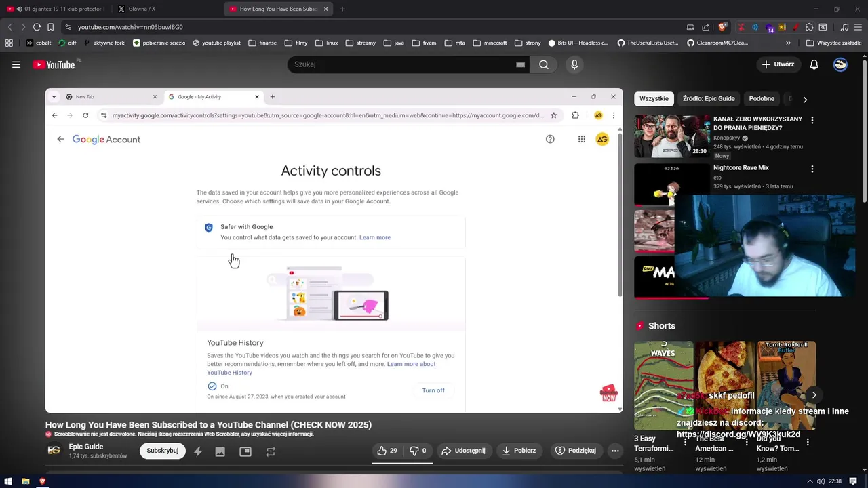Click the YouTube logo
Image resolution: width=868 pixels, height=488 pixels.
click(x=54, y=64)
